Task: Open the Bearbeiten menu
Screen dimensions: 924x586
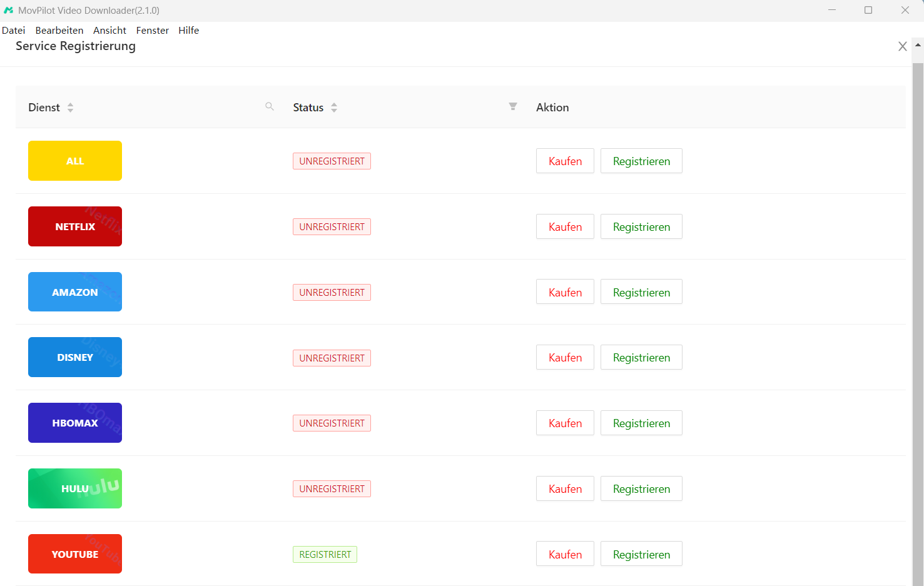Action: 59,30
